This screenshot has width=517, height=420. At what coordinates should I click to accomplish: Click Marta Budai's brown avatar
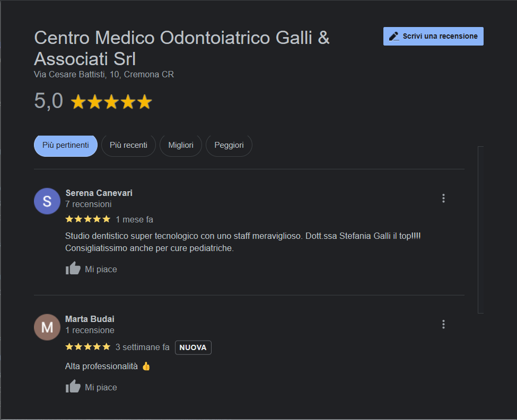47,327
